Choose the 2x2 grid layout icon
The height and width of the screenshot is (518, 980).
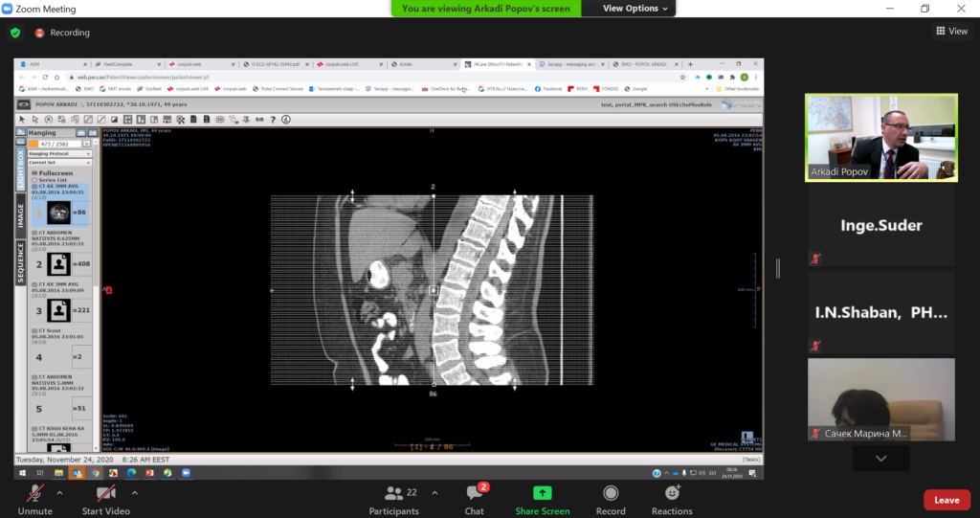click(x=127, y=120)
